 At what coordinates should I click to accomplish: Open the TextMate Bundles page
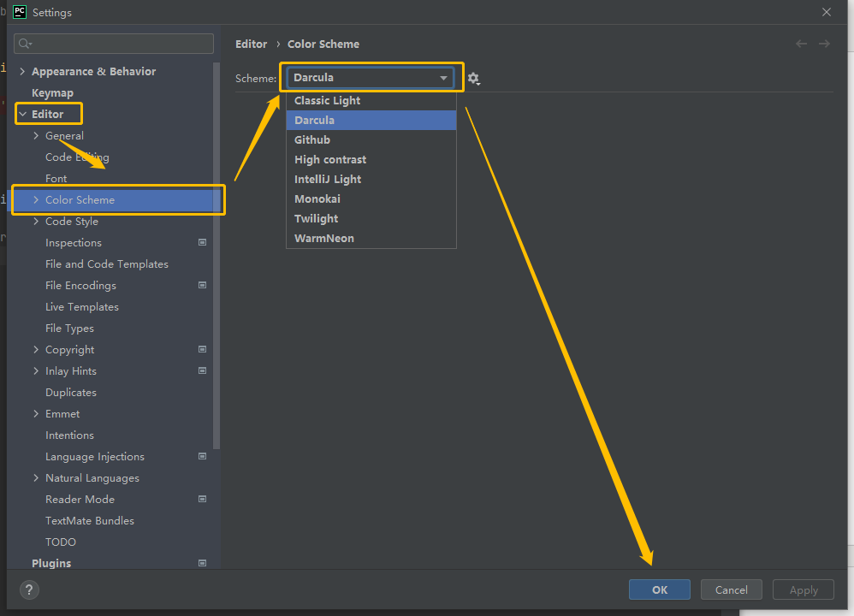(x=90, y=521)
